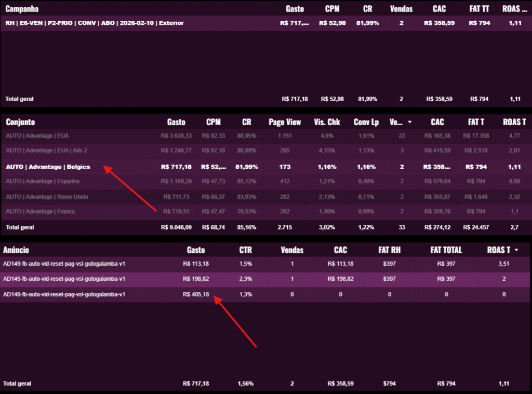Click the AD149-fb-auto-vid-reset ad row

pos(64,264)
